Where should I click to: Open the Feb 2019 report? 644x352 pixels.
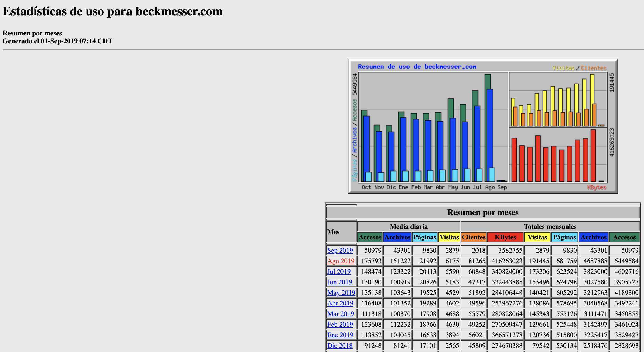click(340, 324)
